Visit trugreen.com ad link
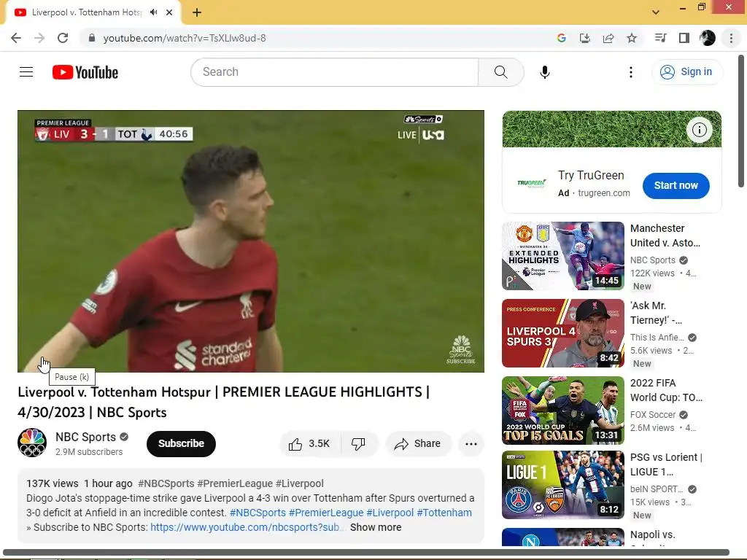Viewport: 747px width, 560px height. point(603,192)
